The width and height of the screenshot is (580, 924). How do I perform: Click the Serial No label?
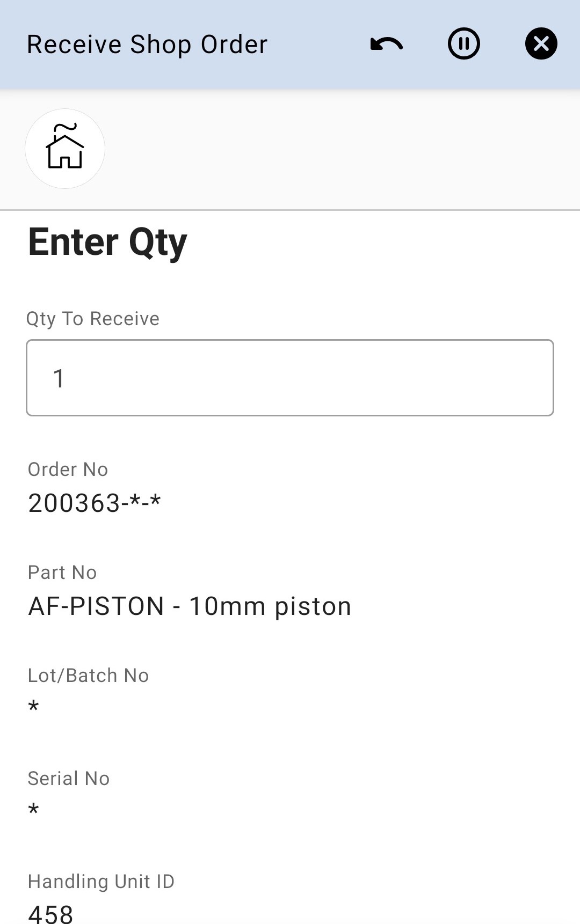tap(69, 779)
